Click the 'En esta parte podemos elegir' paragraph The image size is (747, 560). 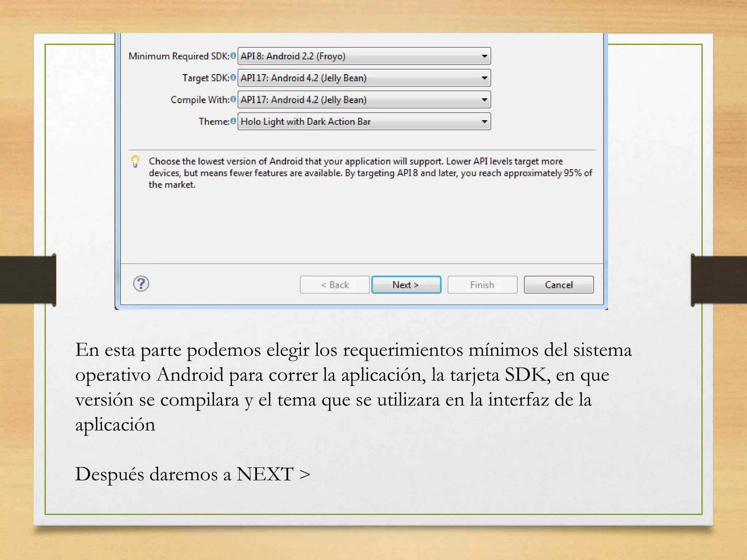(353, 387)
